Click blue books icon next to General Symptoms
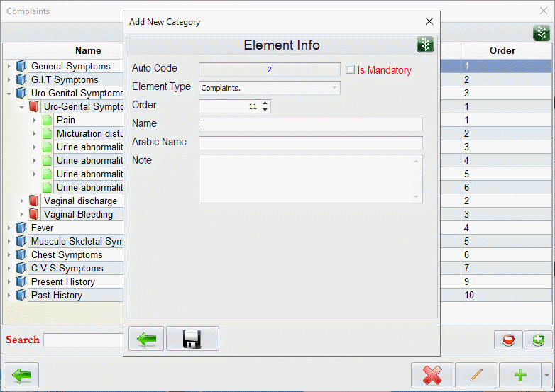 21,66
